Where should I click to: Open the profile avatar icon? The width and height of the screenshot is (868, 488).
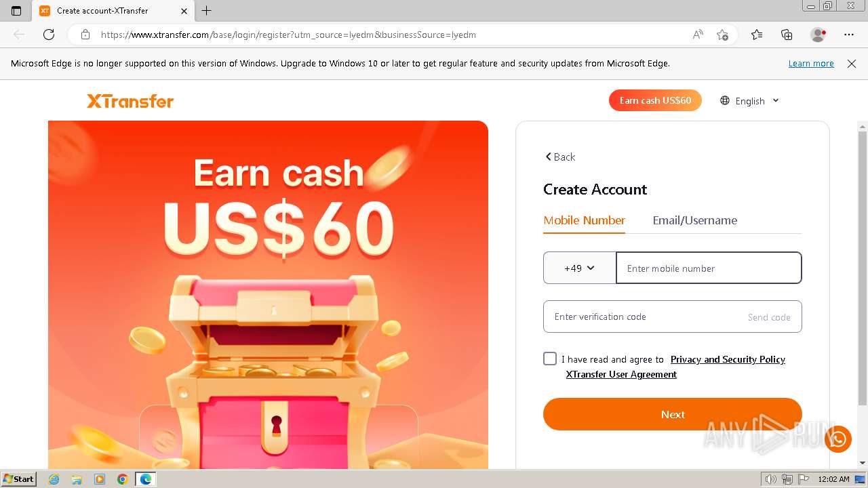818,35
